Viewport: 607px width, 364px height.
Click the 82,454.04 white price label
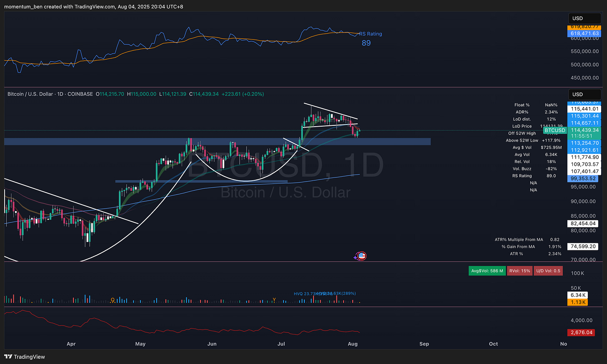pos(583,223)
